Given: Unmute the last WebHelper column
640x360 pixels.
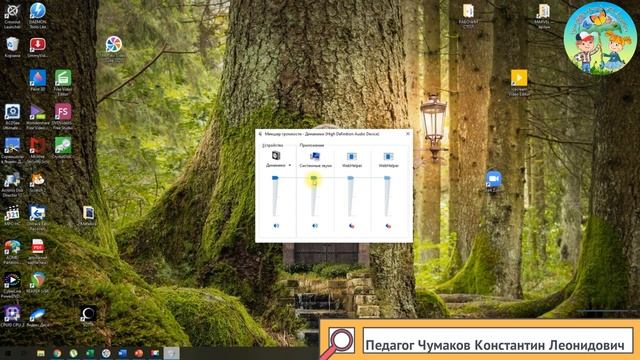Looking at the screenshot, I should click(388, 226).
